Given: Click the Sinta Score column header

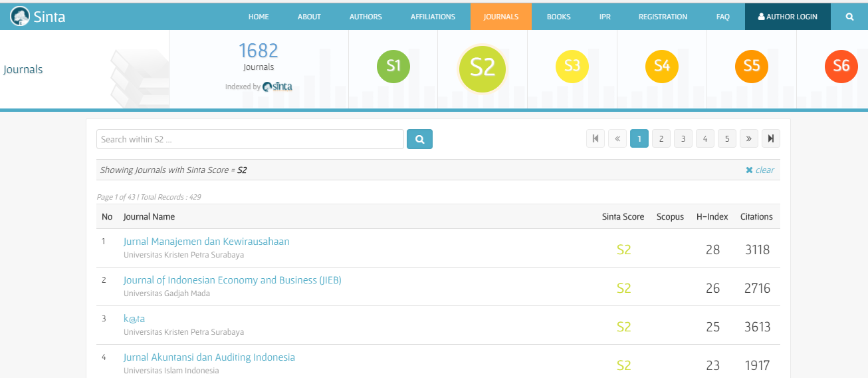Looking at the screenshot, I should pyautogui.click(x=623, y=216).
